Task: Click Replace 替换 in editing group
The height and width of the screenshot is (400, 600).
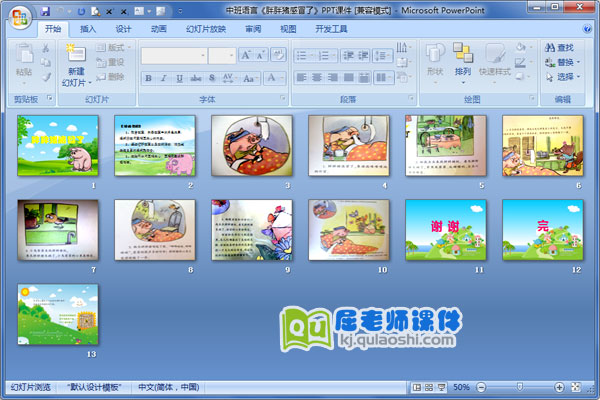Action: (562, 62)
